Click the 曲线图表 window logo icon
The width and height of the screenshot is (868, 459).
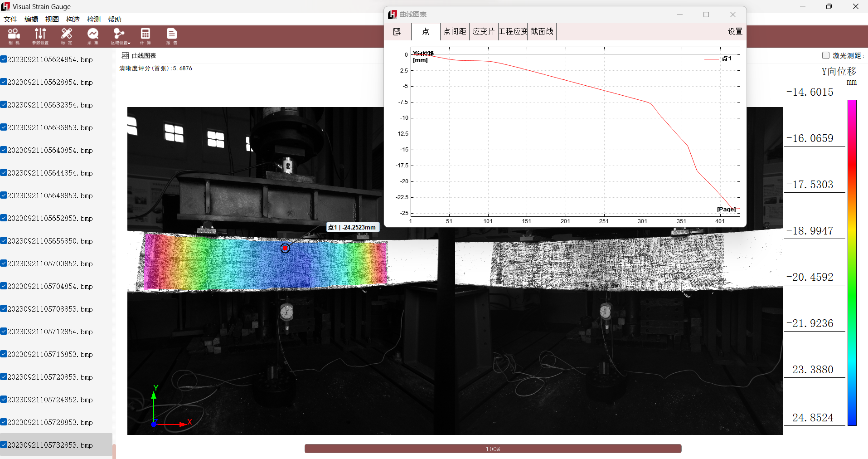393,15
